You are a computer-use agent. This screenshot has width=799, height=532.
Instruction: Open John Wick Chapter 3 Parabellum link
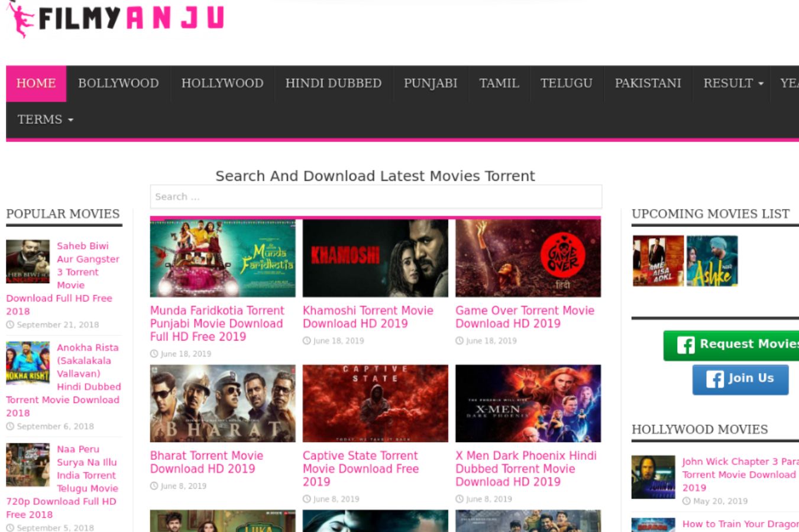(740, 474)
